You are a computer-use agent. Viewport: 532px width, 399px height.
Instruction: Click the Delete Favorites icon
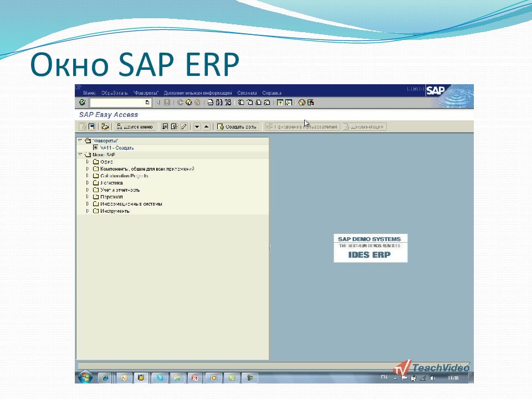coord(174,126)
